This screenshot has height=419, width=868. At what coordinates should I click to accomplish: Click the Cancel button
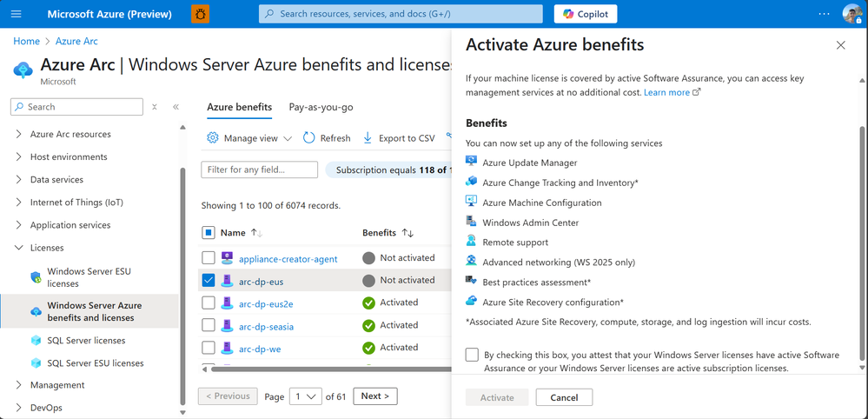pyautogui.click(x=564, y=397)
